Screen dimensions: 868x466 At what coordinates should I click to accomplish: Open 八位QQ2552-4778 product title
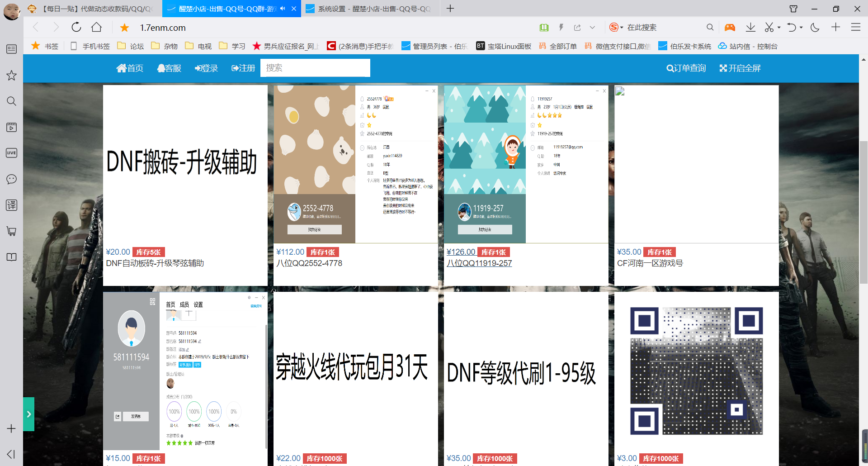click(x=309, y=263)
